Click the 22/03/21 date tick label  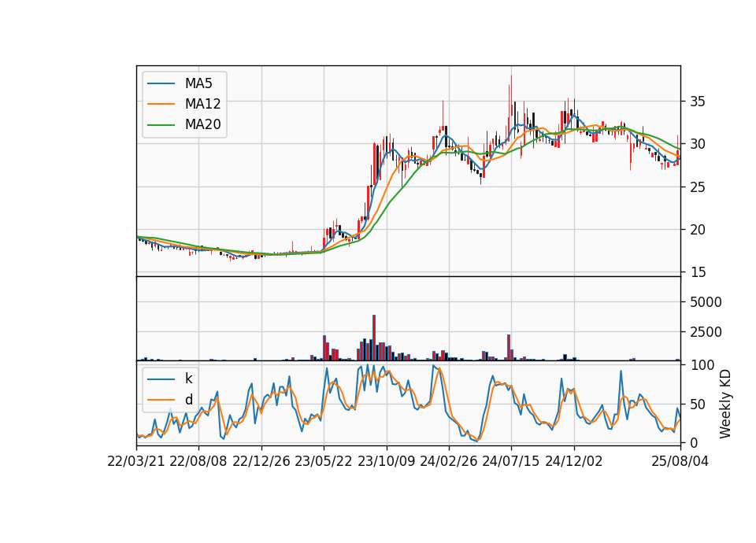tap(136, 461)
